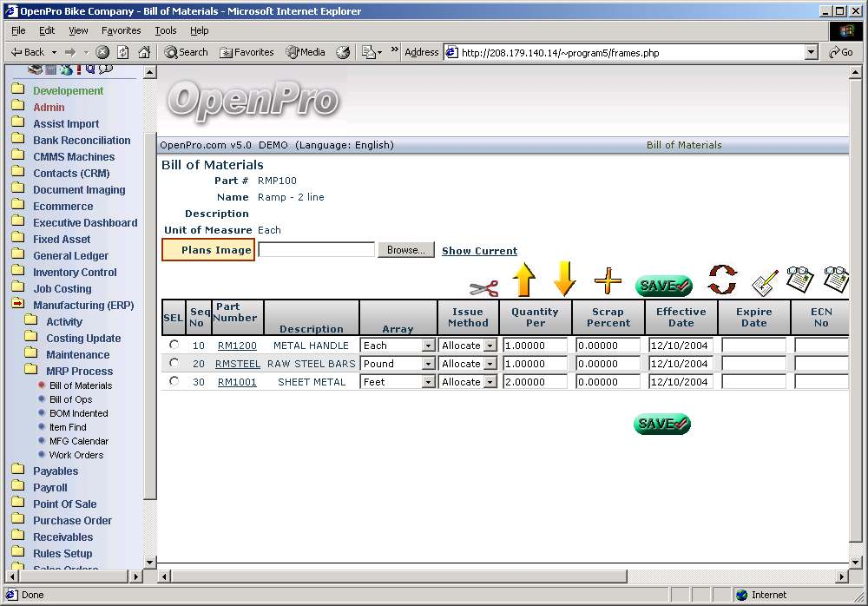Select the radio button for RM1200 row

click(174, 345)
